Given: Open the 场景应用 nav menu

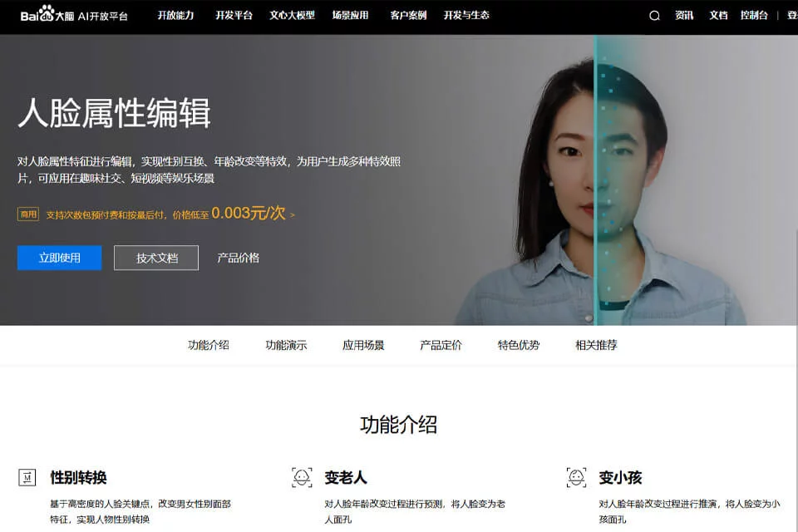Looking at the screenshot, I should (350, 15).
